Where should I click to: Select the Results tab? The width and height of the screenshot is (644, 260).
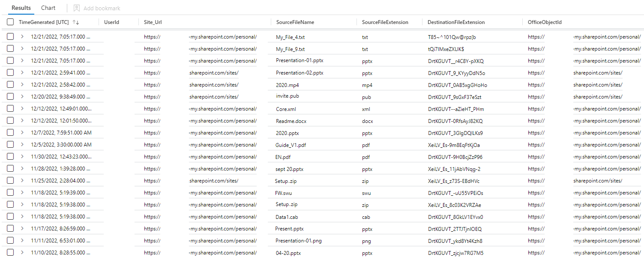click(21, 8)
